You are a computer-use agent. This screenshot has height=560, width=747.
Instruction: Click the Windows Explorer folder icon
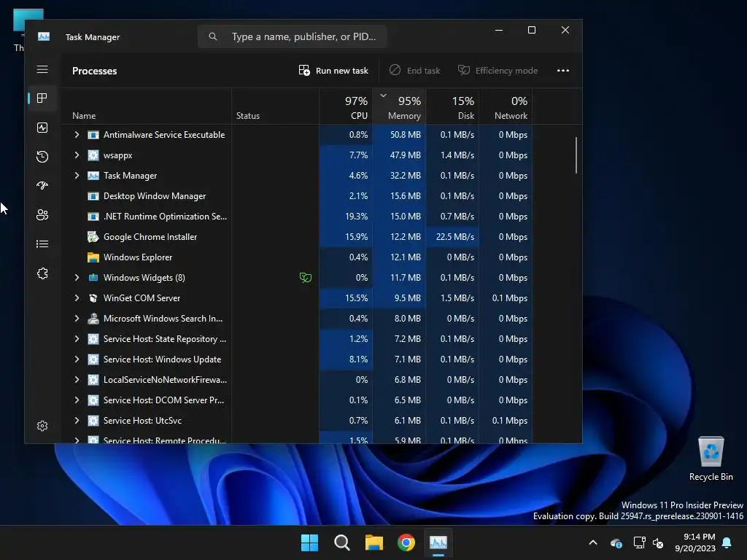pyautogui.click(x=93, y=257)
